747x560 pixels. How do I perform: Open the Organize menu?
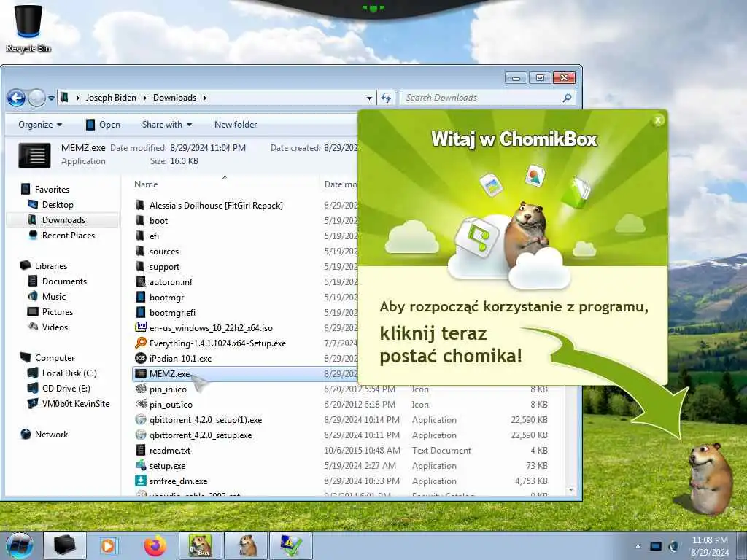coord(40,125)
